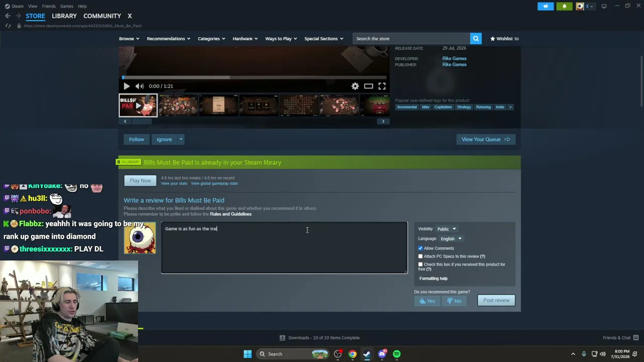Open View global gameplay stats link
This screenshot has height=362, width=644.
coord(214,184)
